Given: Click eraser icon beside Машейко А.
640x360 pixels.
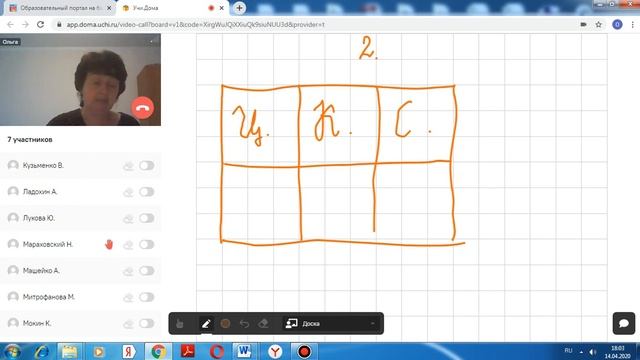Looking at the screenshot, I should [129, 271].
